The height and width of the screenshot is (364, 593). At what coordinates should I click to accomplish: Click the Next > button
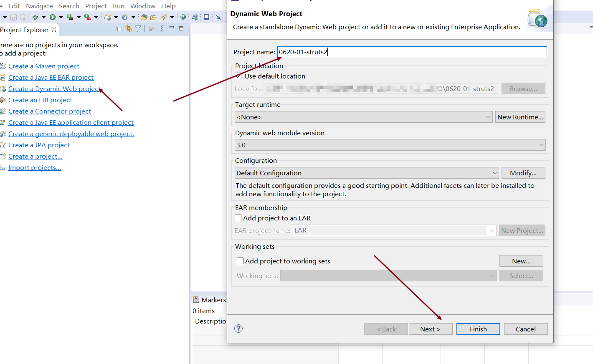point(430,329)
